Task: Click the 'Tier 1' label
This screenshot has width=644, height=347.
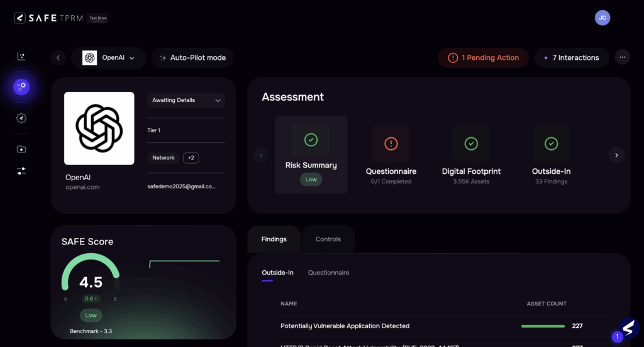Action: 153,130
